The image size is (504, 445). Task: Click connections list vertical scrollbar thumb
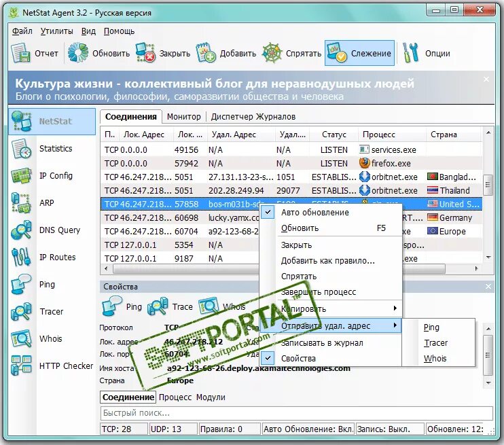tap(488, 185)
